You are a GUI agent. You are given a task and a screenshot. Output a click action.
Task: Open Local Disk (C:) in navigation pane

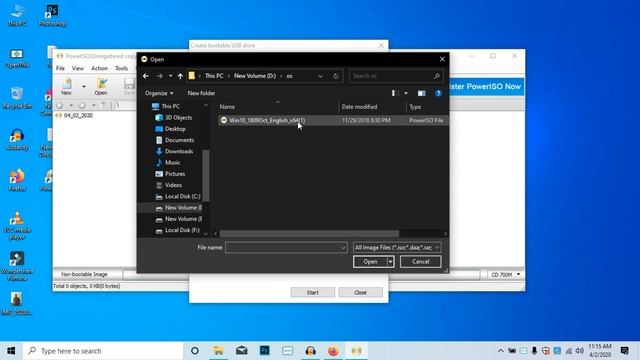point(182,196)
